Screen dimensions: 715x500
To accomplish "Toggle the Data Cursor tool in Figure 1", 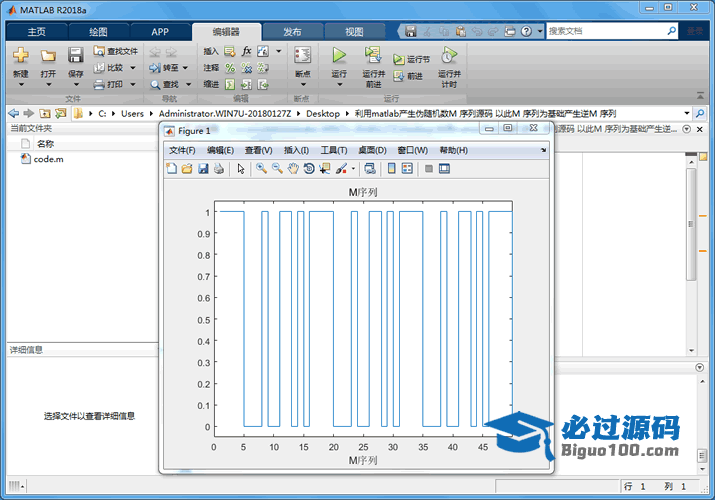I will [x=325, y=169].
